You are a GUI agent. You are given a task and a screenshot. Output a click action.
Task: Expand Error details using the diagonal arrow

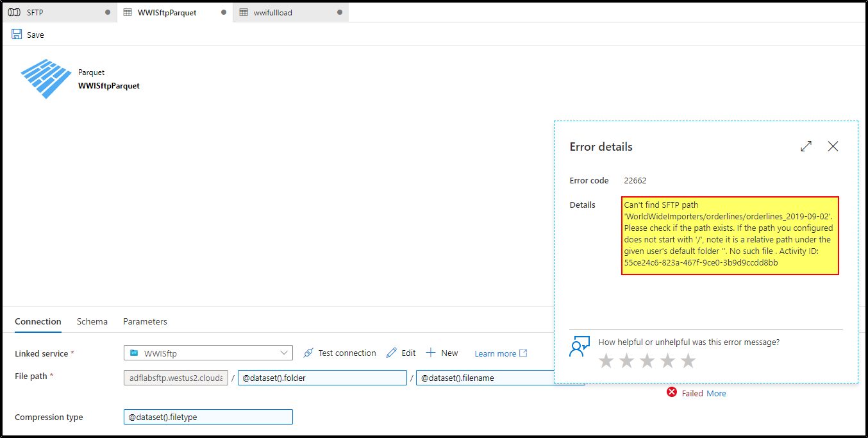(x=806, y=146)
